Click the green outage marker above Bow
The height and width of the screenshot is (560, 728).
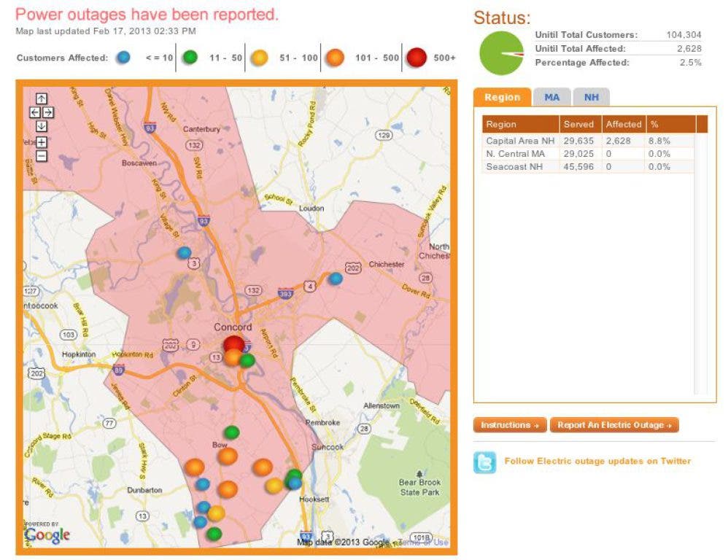click(231, 432)
